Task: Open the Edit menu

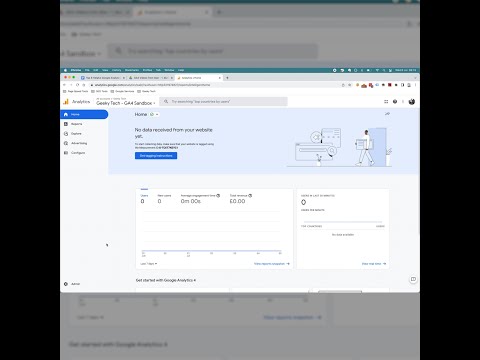Action: [96, 70]
